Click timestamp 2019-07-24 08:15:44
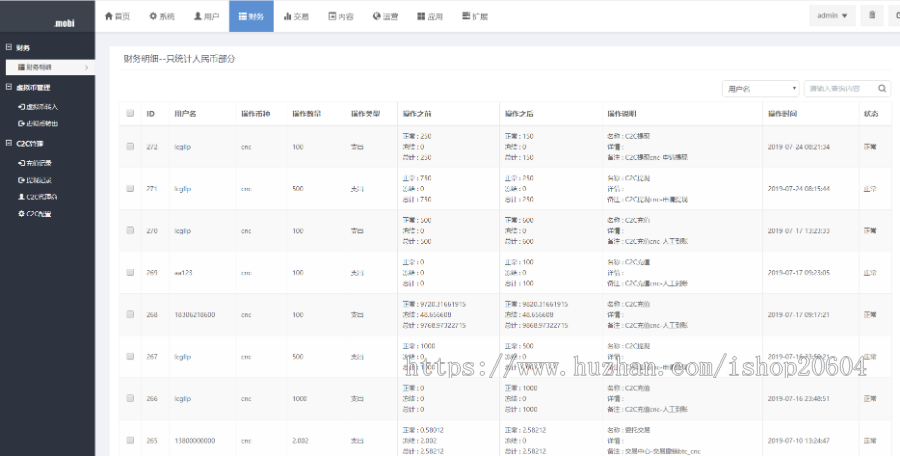Image resolution: width=900 pixels, height=456 pixels. click(x=798, y=189)
